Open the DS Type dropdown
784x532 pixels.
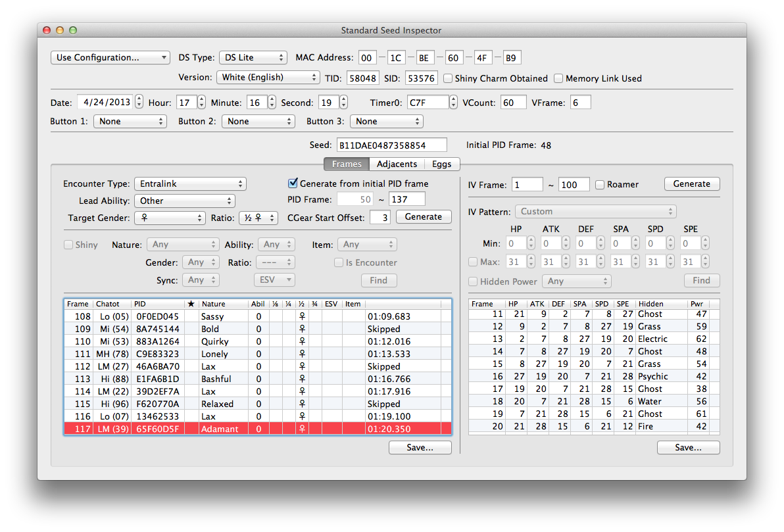(x=253, y=57)
